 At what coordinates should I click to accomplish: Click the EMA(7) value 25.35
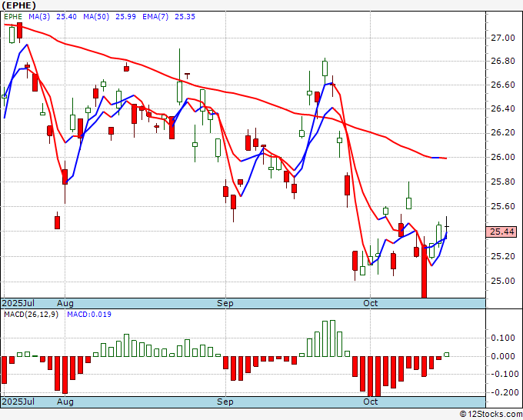coord(185,17)
